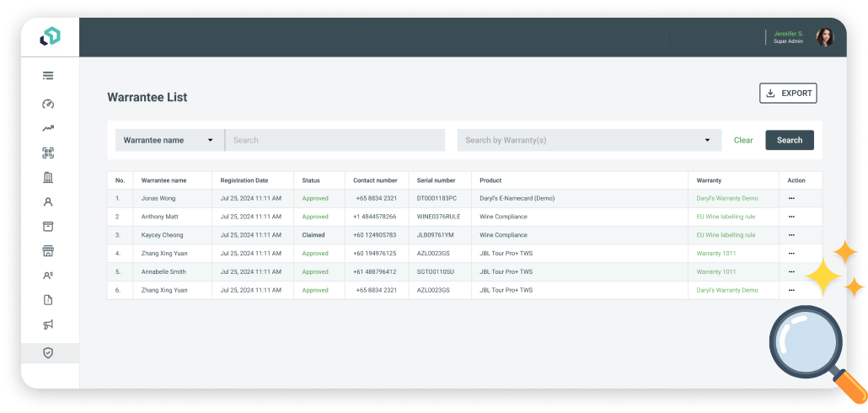Click Wine Compliance product for Anthony Matt

click(x=503, y=217)
